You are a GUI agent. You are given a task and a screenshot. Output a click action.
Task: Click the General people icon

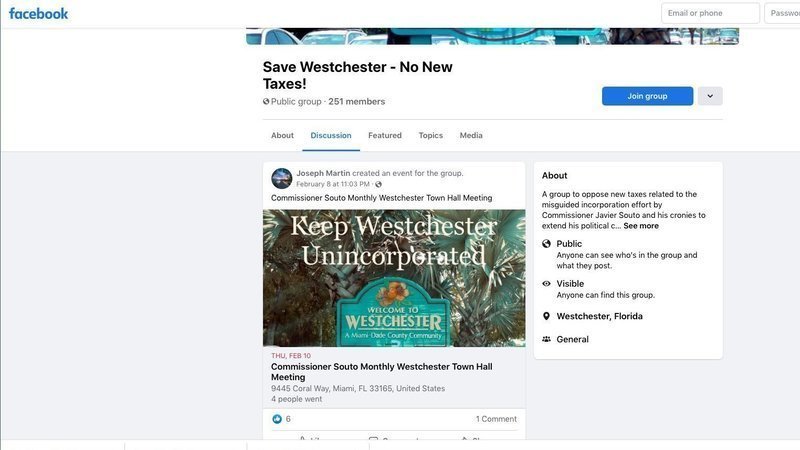click(546, 339)
